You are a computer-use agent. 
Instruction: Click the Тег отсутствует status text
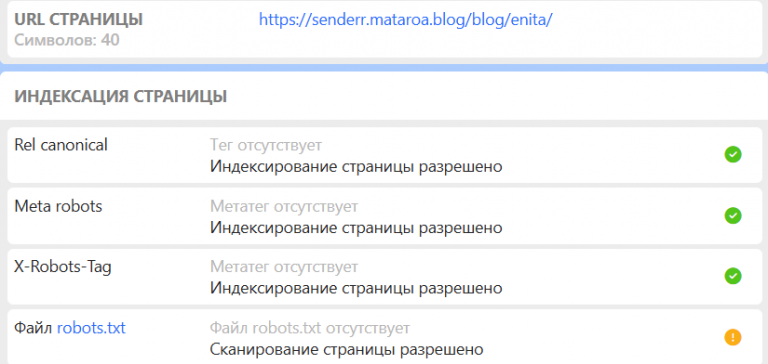point(266,146)
